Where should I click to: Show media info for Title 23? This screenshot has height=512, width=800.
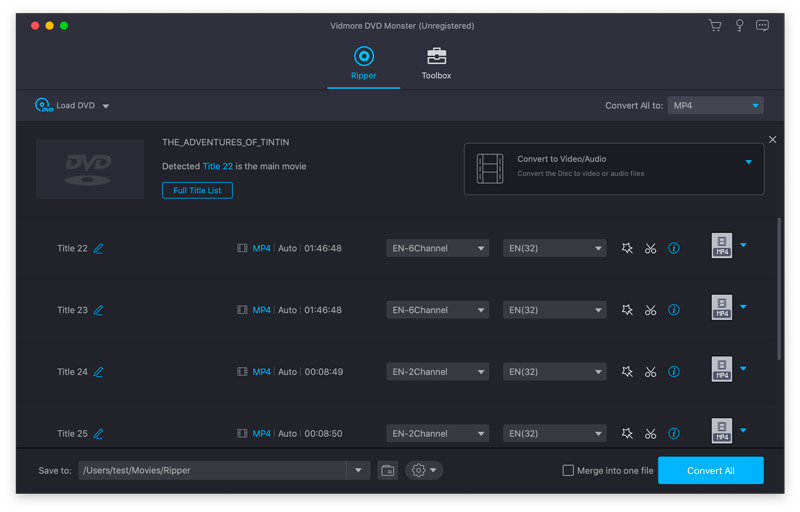point(673,310)
